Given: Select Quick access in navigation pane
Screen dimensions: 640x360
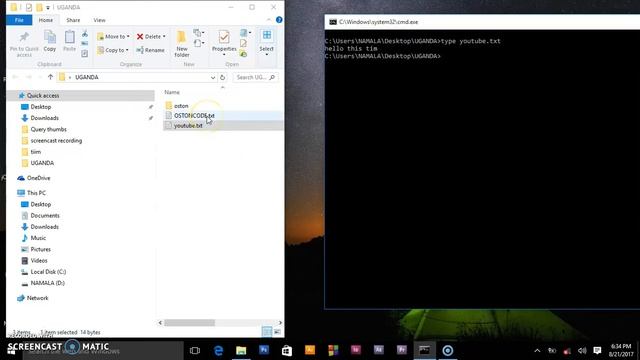Looking at the screenshot, I should coord(80,96).
